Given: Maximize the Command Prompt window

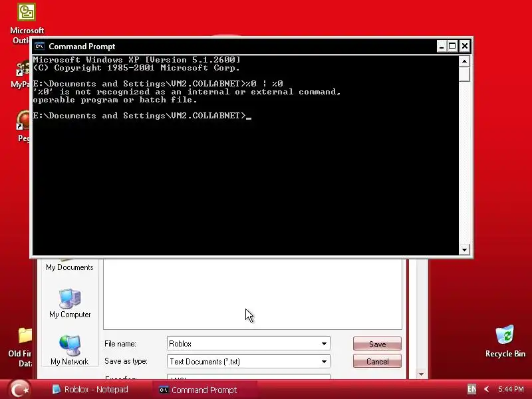Looking at the screenshot, I should 452,46.
